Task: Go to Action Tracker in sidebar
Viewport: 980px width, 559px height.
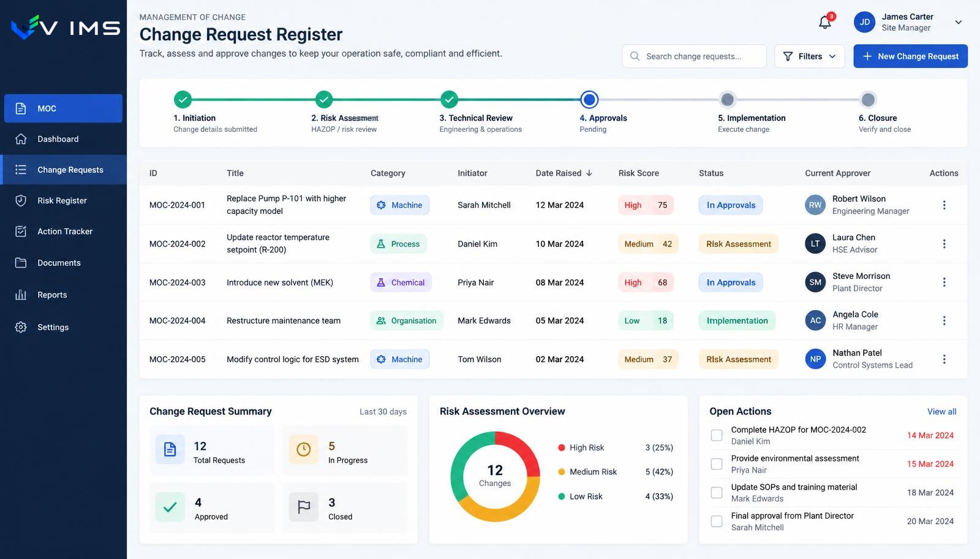Action: (x=64, y=231)
